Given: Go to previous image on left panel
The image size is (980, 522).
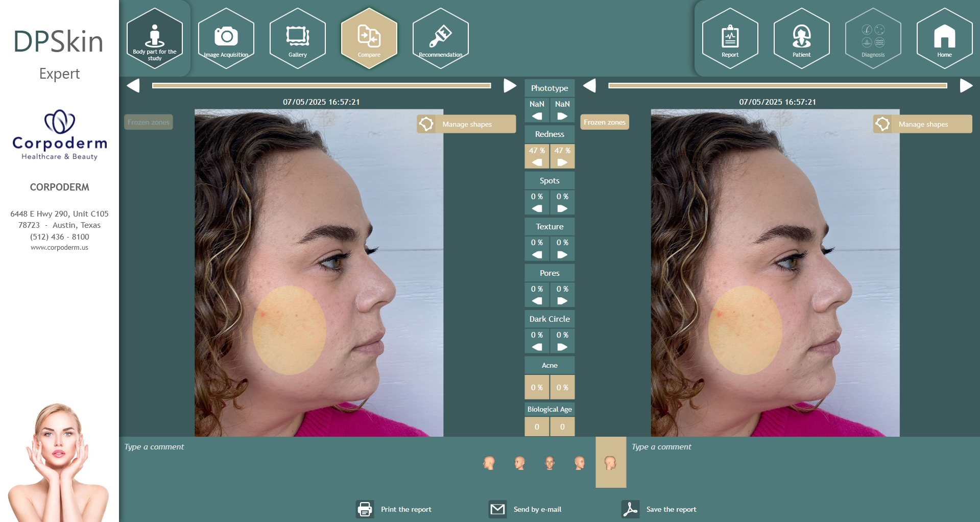Looking at the screenshot, I should click(133, 85).
